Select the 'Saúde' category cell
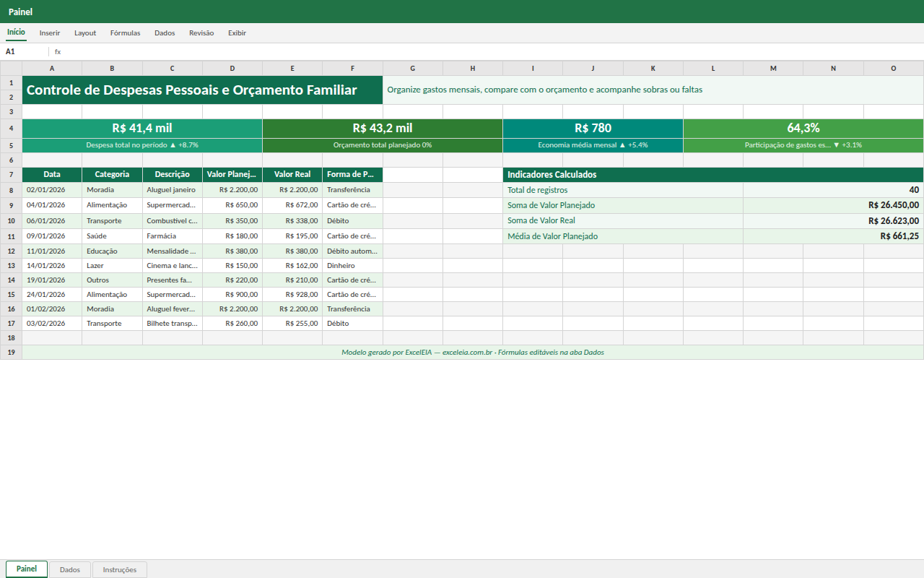 point(113,236)
